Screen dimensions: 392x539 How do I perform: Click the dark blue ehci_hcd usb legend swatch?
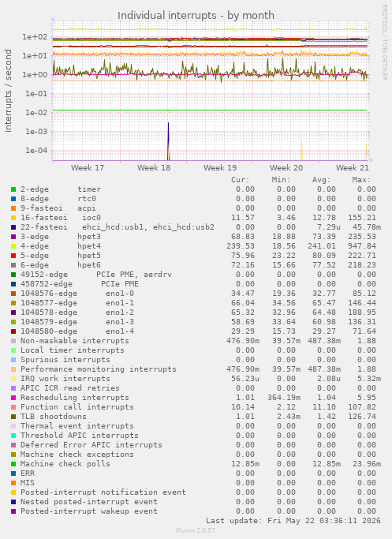point(13,227)
